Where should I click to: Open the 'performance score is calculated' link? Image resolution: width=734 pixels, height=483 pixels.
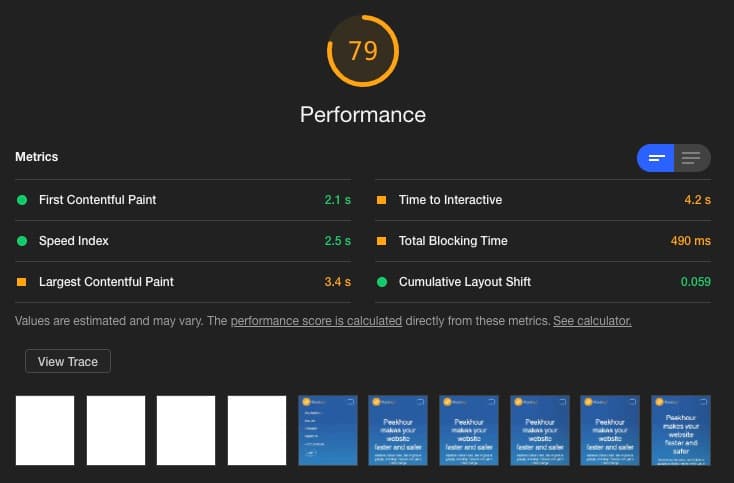coord(316,321)
